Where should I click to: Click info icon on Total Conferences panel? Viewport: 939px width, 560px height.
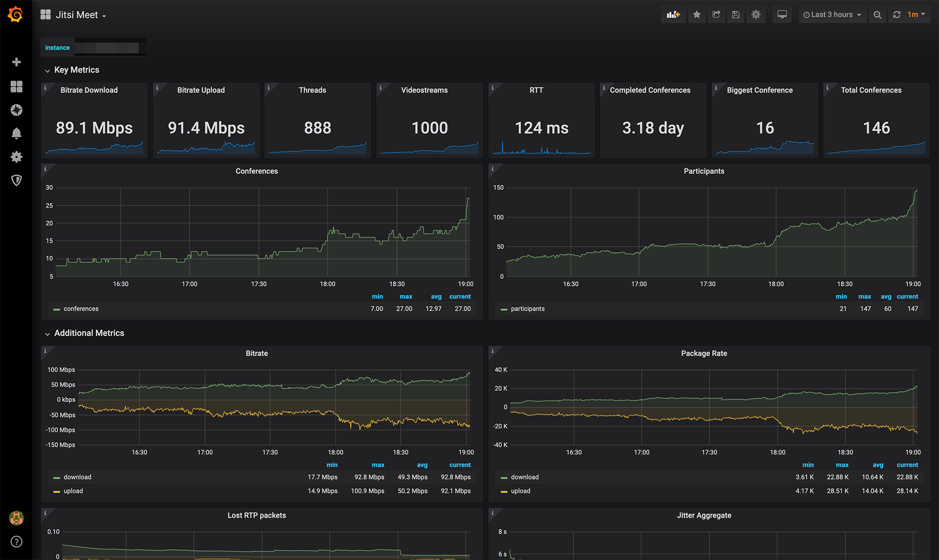[827, 87]
